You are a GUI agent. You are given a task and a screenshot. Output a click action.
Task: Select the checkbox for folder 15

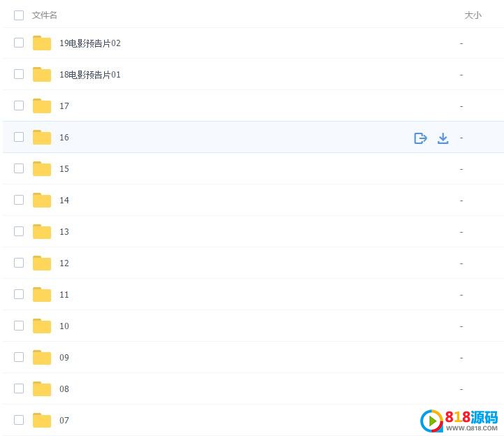click(x=19, y=168)
